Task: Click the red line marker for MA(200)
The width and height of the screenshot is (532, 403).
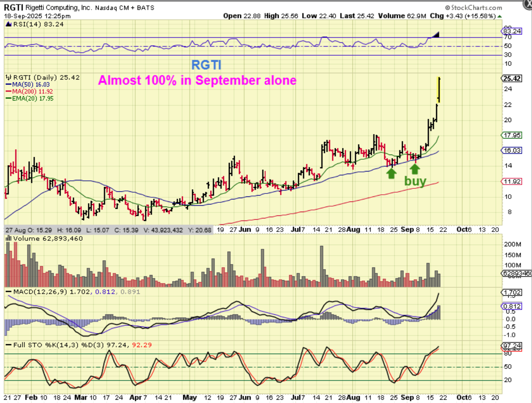Action: pos(9,92)
